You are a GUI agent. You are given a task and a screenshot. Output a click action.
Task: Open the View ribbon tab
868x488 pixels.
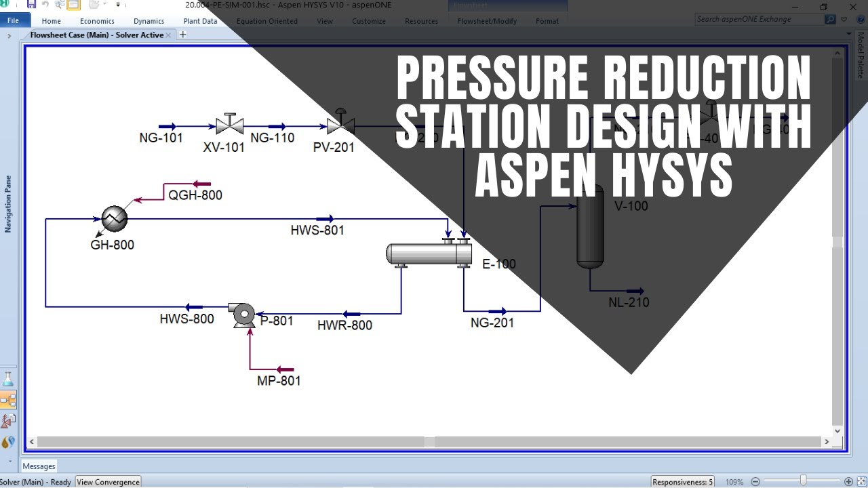pos(325,21)
